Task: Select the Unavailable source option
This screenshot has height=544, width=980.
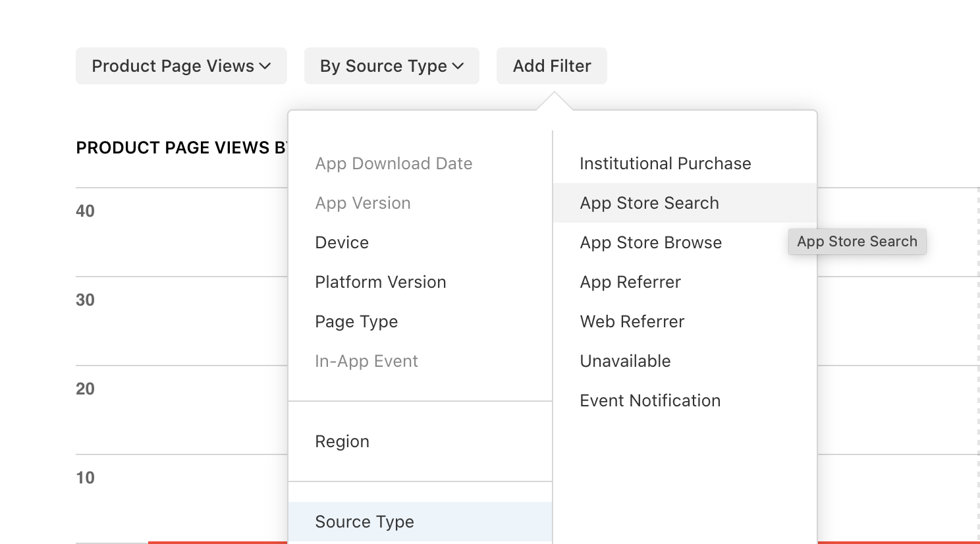Action: [625, 361]
